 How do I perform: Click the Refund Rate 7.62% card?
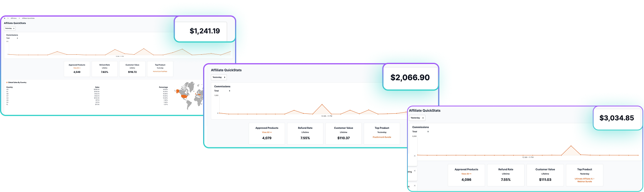point(105,69)
